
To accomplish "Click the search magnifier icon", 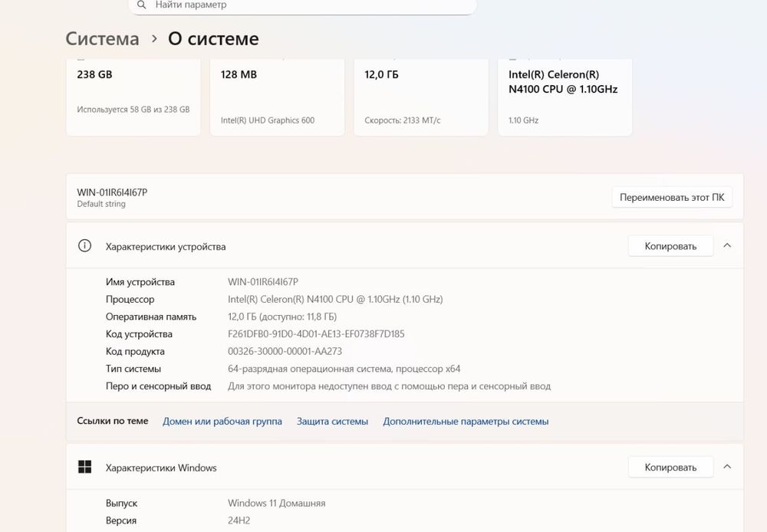I will [x=141, y=5].
